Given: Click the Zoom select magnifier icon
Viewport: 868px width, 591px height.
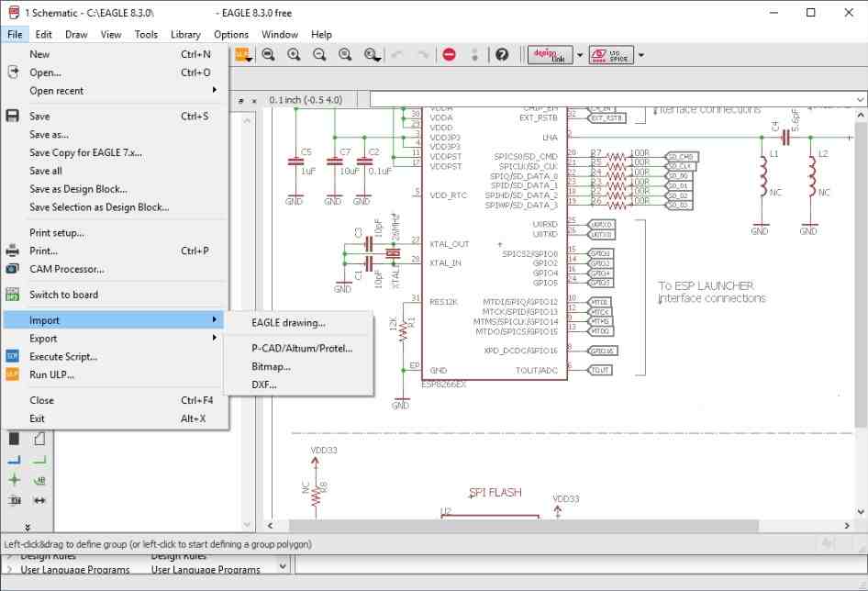Looking at the screenshot, I should pyautogui.click(x=372, y=54).
